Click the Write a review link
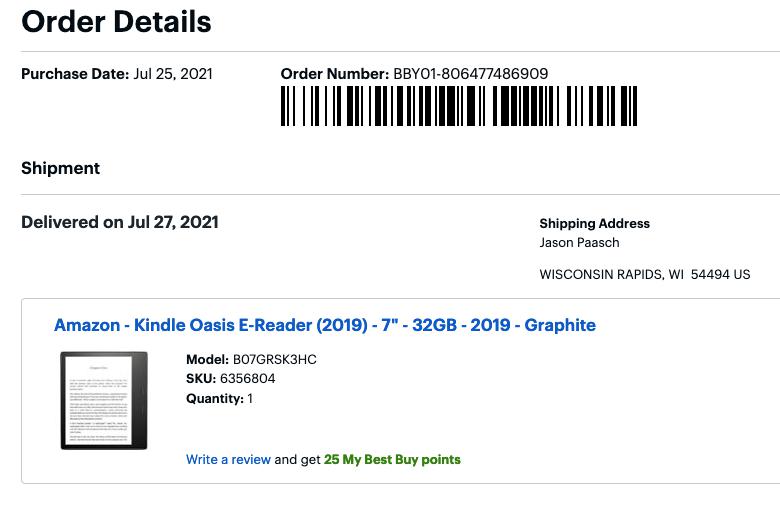Image resolution: width=780 pixels, height=513 pixels. [x=228, y=460]
